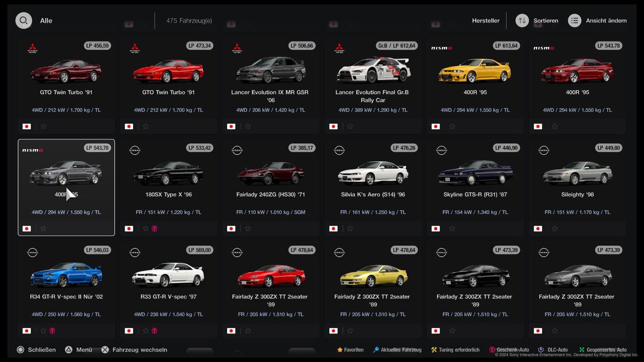Click Fahrzeug wechseln
644x362 pixels.
coord(134,350)
